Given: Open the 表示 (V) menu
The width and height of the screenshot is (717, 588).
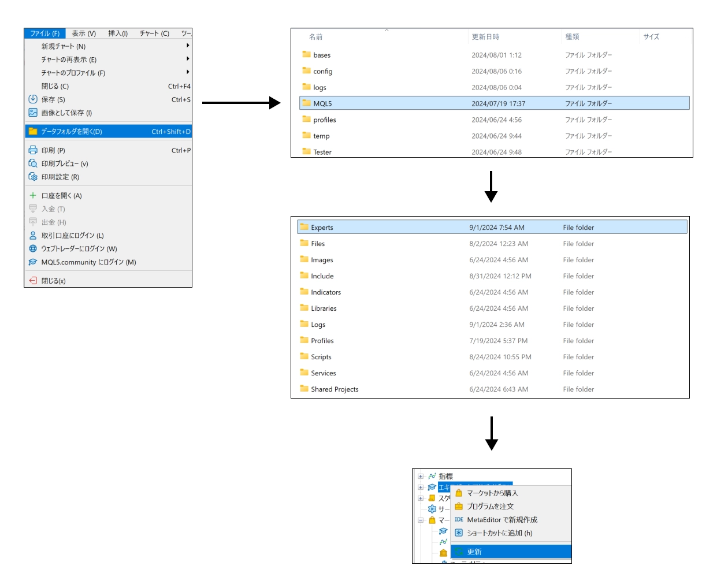Looking at the screenshot, I should pyautogui.click(x=84, y=34).
